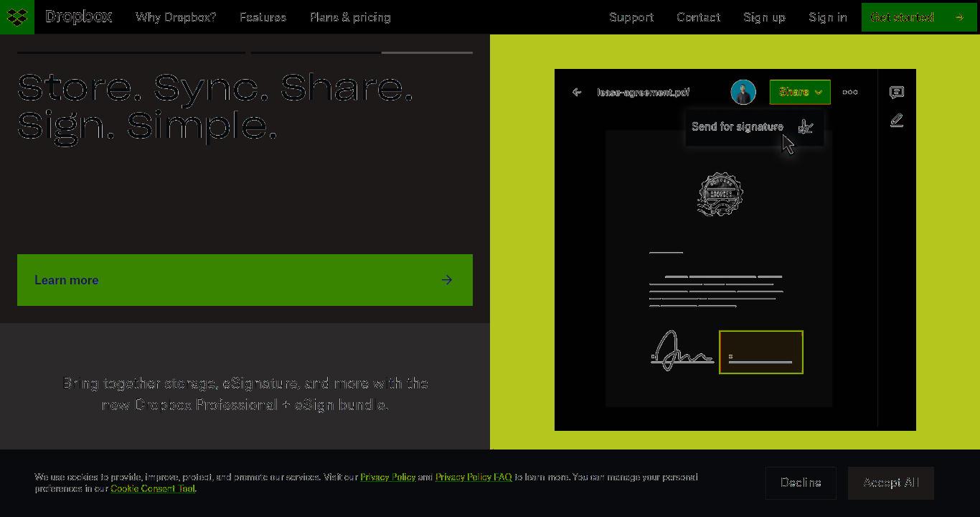Click the signature icon beside Send for signature
Screen dimensions: 980x517
[x=806, y=127]
